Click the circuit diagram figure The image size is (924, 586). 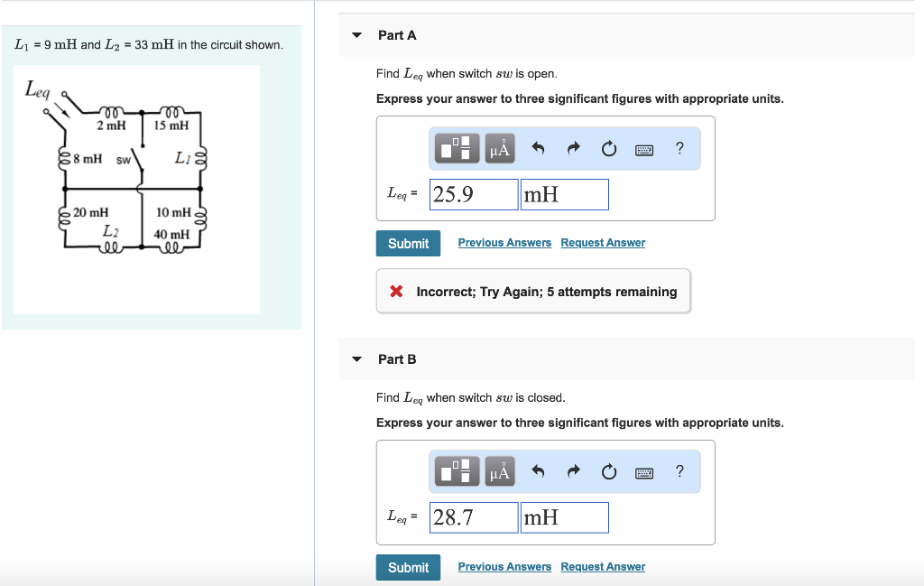[x=137, y=189]
